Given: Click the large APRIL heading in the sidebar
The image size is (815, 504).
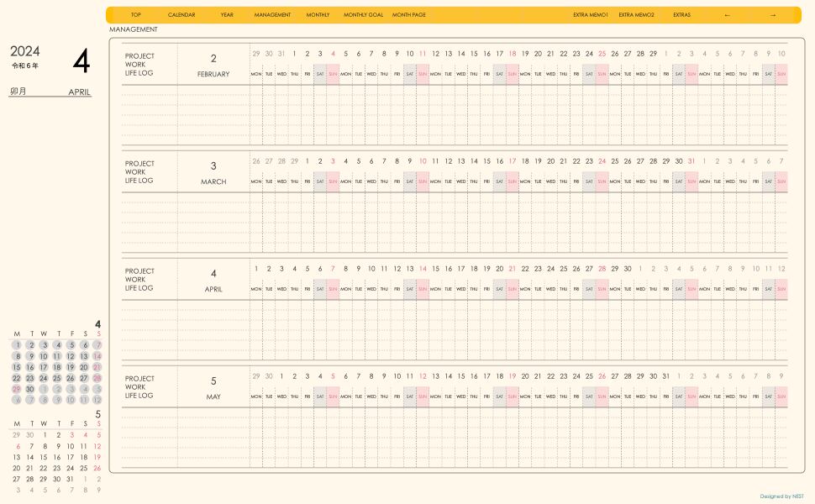Looking at the screenshot, I should click(80, 92).
